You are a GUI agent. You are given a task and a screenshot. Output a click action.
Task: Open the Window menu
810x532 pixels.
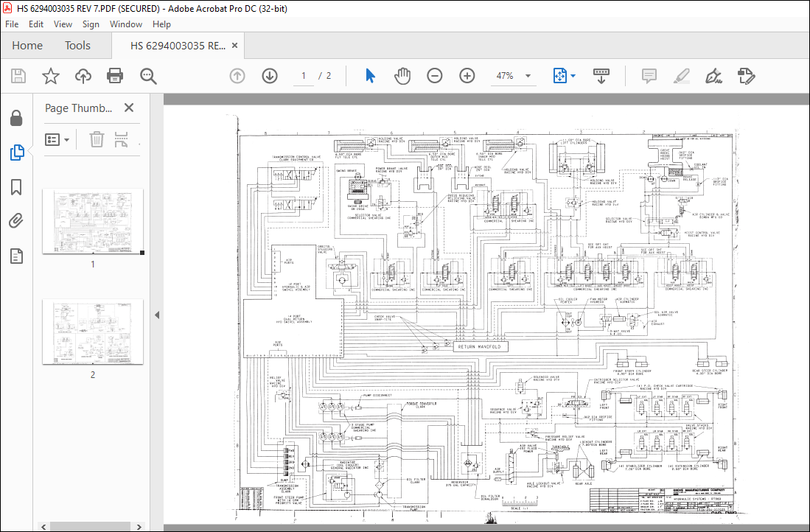pyautogui.click(x=126, y=24)
